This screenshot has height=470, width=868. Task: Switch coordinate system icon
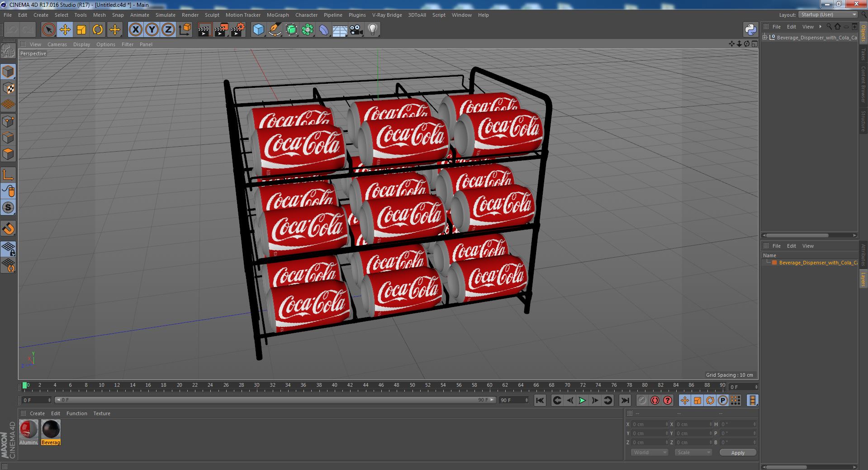pyautogui.click(x=185, y=30)
